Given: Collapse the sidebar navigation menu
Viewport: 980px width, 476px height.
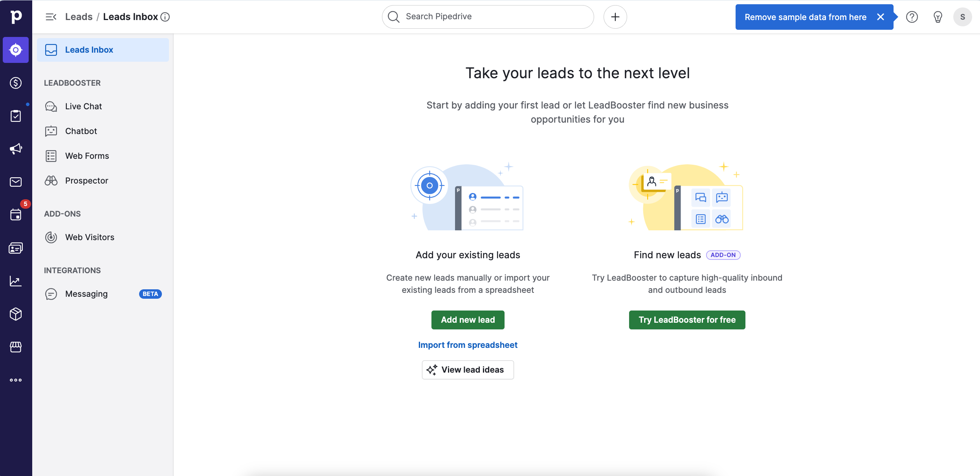Looking at the screenshot, I should click(51, 17).
